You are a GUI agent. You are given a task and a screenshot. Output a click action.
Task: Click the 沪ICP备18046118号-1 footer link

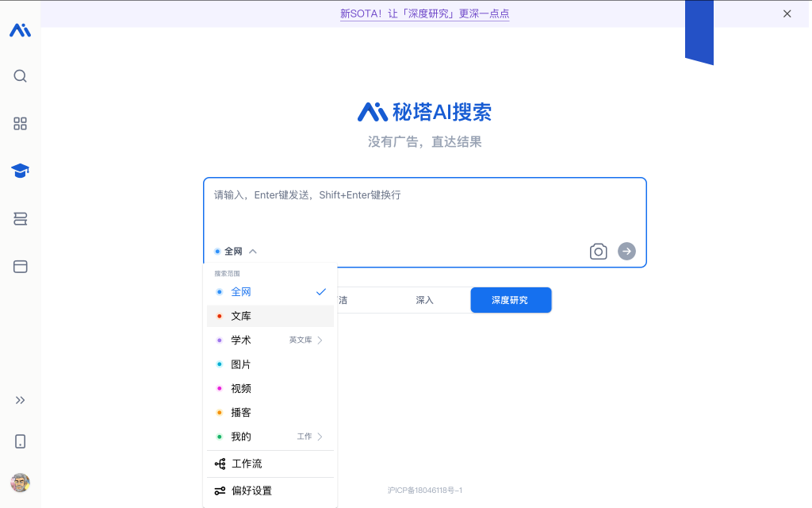pyautogui.click(x=425, y=491)
